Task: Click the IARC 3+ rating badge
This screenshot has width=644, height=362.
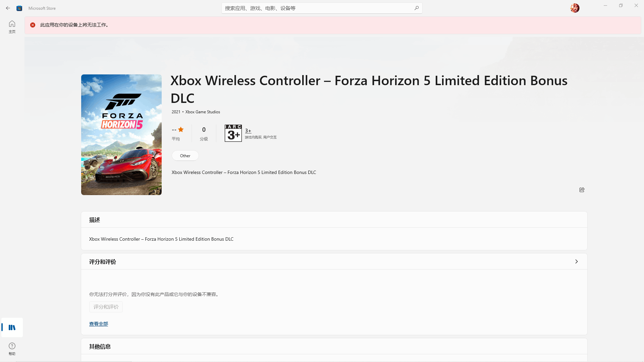Action: 233,133
